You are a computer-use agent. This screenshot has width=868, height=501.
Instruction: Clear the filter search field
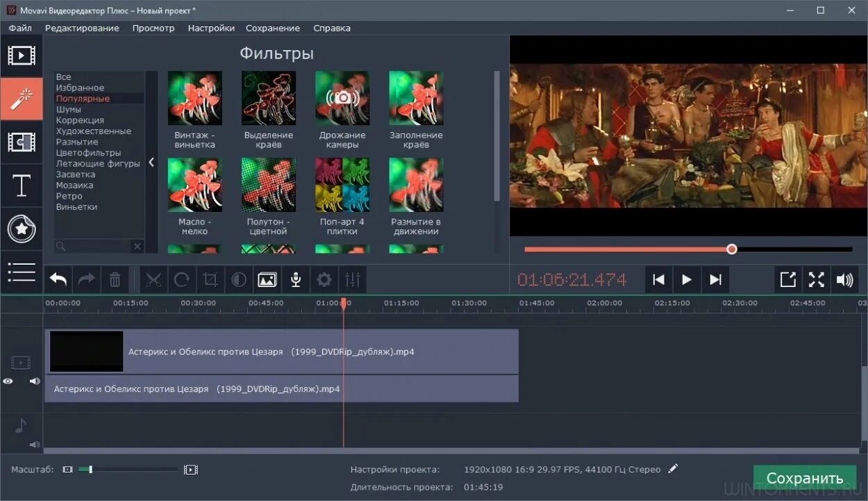[x=137, y=246]
